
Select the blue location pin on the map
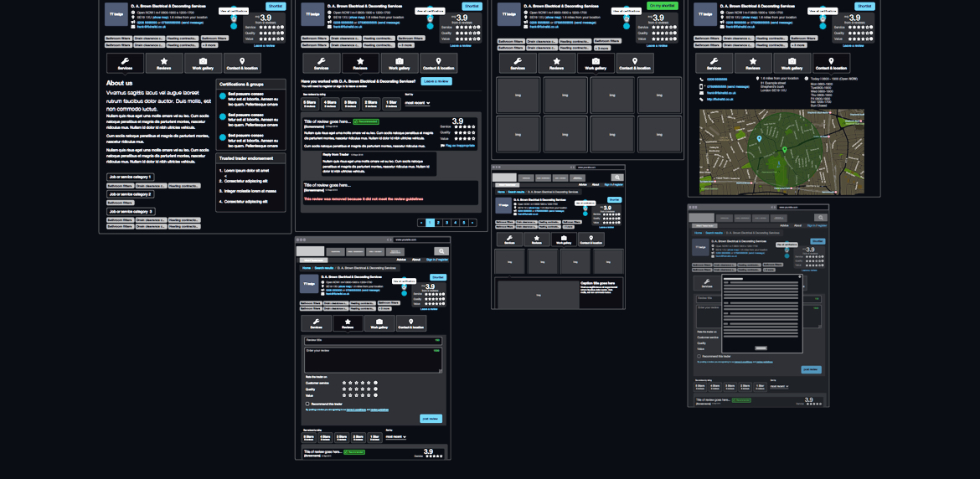759,139
